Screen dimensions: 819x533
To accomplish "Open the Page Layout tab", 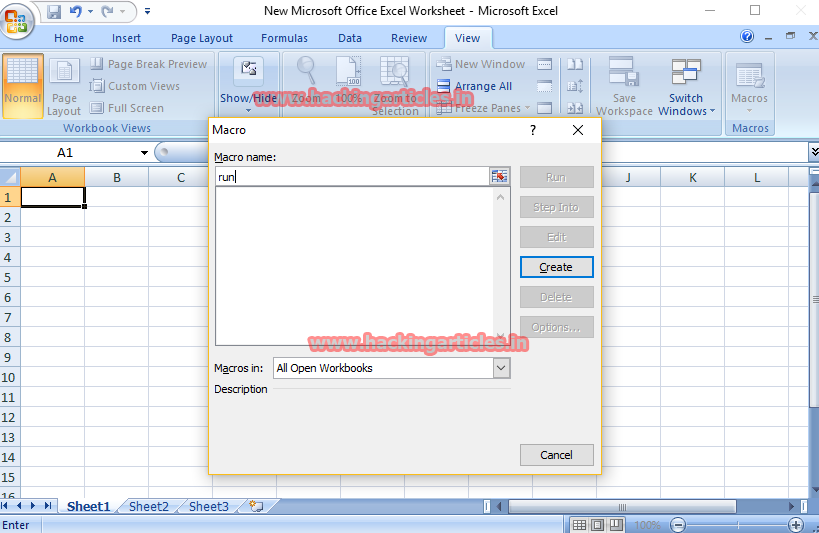I will tap(202, 38).
